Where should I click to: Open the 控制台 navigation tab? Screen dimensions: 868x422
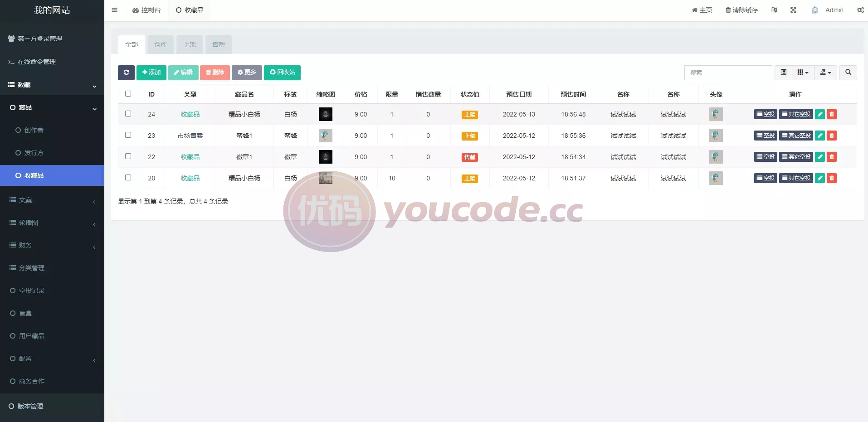pyautogui.click(x=146, y=10)
